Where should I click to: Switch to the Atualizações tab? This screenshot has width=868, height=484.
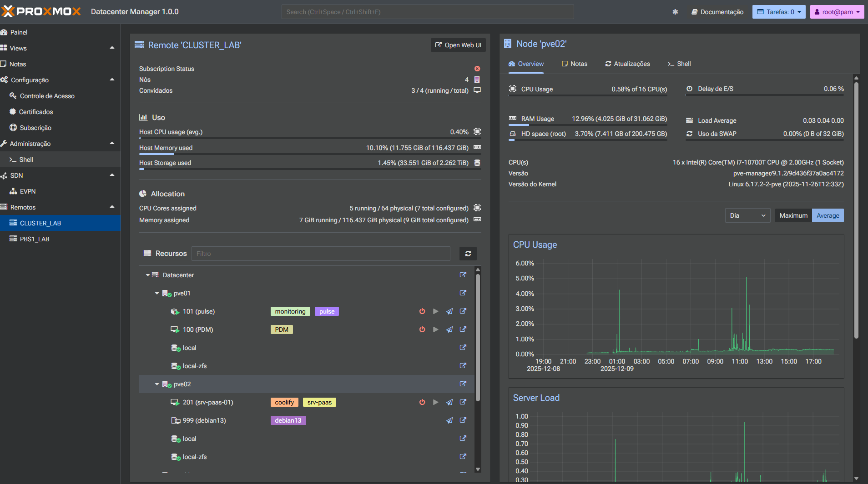click(x=627, y=64)
